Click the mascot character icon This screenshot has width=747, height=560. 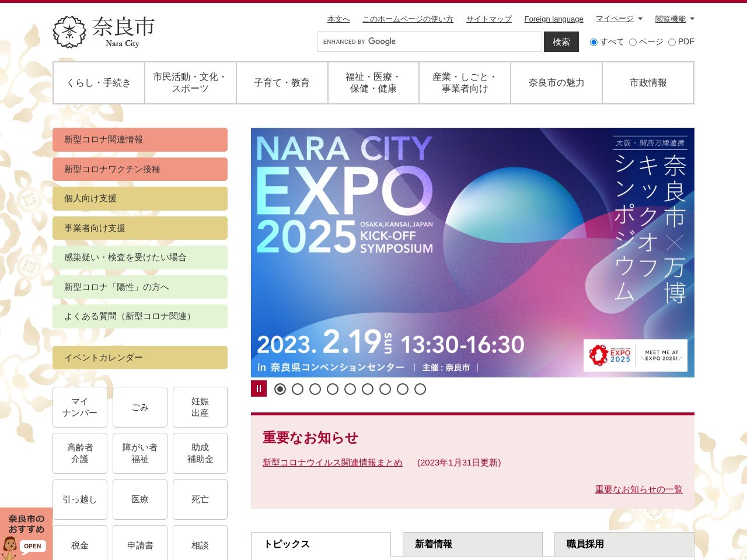pyautogui.click(x=9, y=548)
